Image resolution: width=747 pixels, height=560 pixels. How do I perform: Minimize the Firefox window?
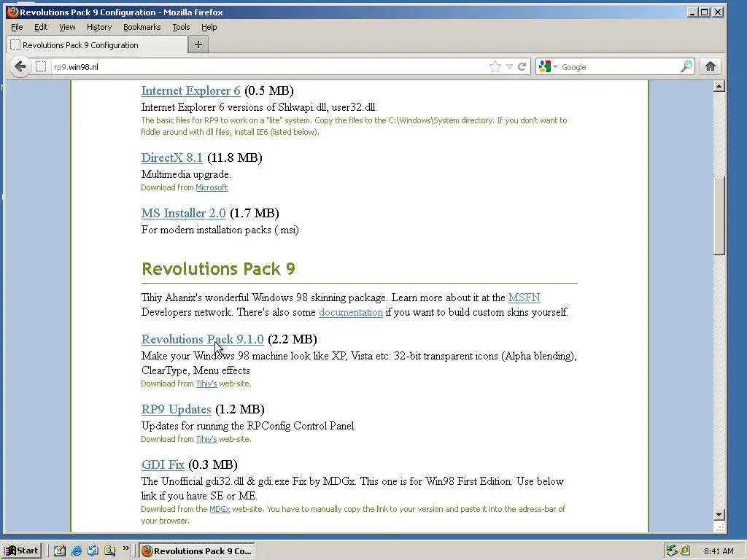(x=693, y=12)
